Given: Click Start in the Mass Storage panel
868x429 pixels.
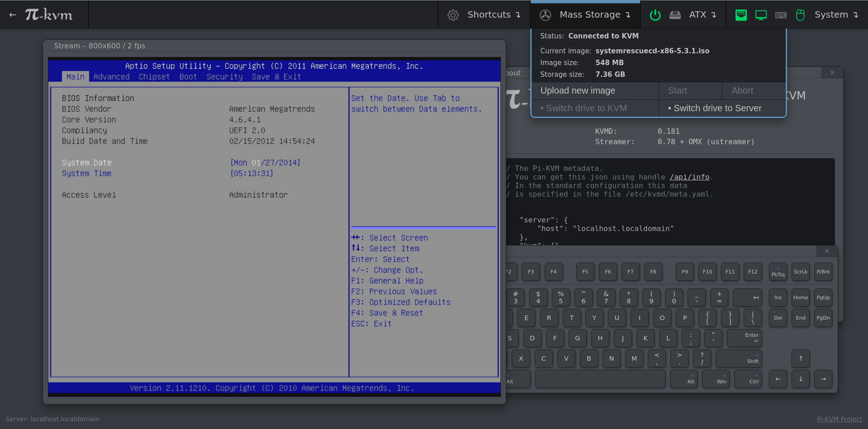Looking at the screenshot, I should pos(678,90).
